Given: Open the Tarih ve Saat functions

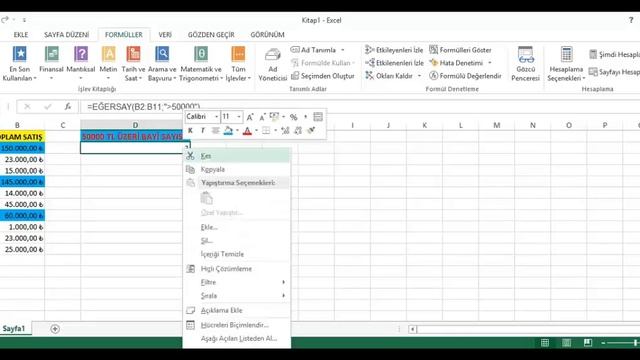Looking at the screenshot, I should point(133,64).
